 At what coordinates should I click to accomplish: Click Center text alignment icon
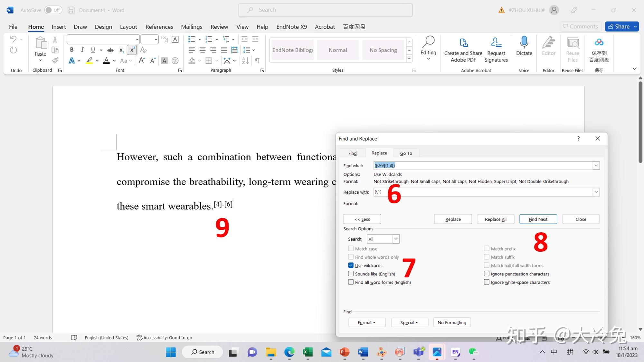[203, 50]
